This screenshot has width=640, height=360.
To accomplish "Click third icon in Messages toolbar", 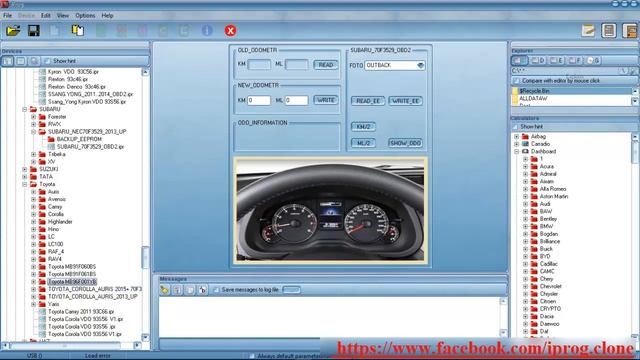I will (x=190, y=290).
